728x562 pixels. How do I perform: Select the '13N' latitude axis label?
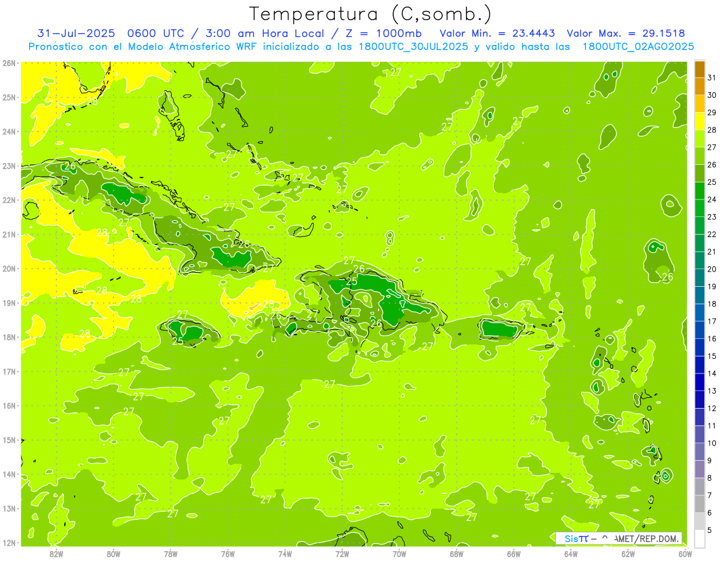point(9,508)
